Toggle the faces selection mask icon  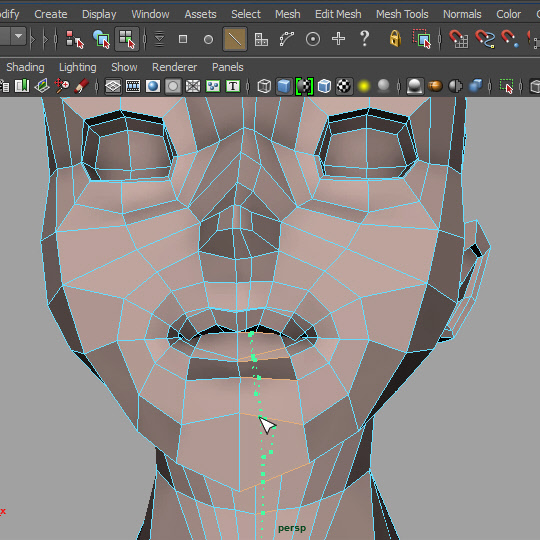point(261,39)
